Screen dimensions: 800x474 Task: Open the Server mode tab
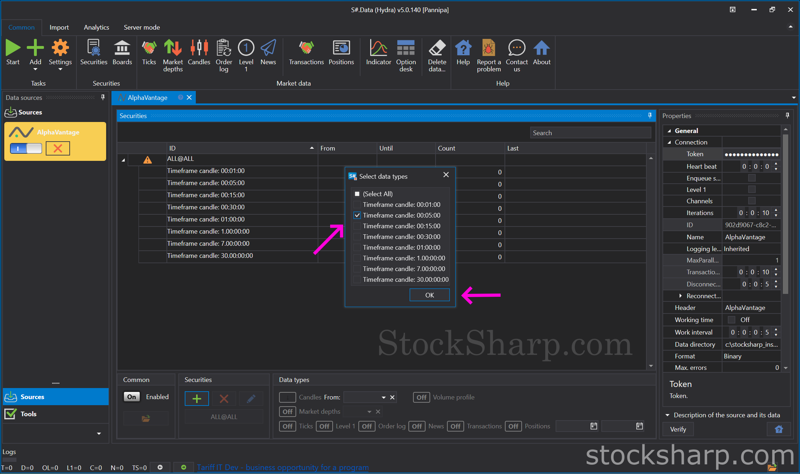point(141,28)
